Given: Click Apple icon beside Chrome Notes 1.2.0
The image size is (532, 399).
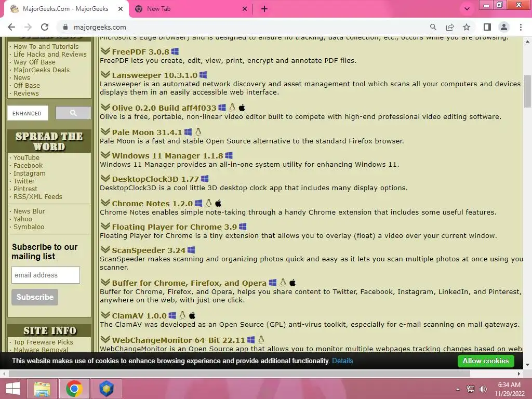Looking at the screenshot, I should point(219,203).
